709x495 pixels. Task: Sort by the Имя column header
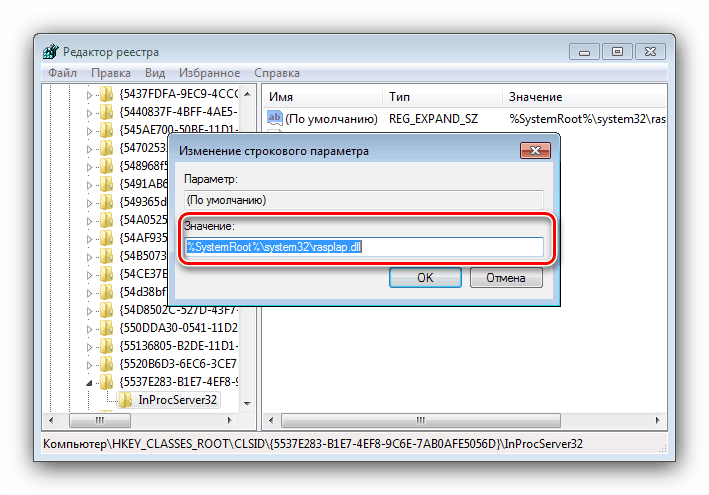click(323, 97)
